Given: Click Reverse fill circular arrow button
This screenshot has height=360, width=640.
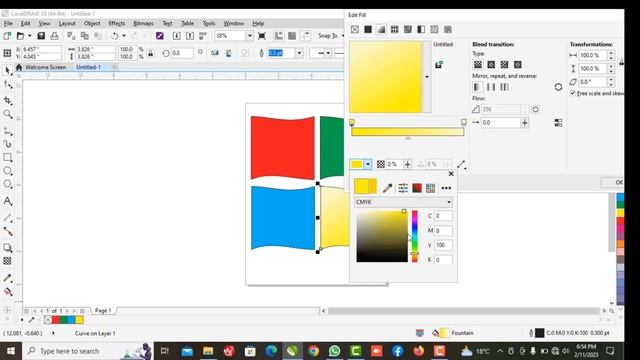Looking at the screenshot, I should point(558,87).
